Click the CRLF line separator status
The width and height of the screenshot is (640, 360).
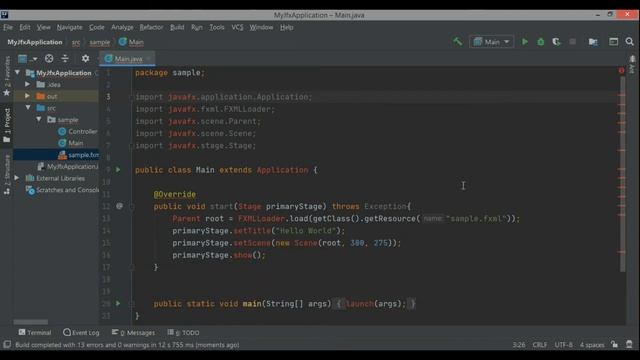(540, 345)
